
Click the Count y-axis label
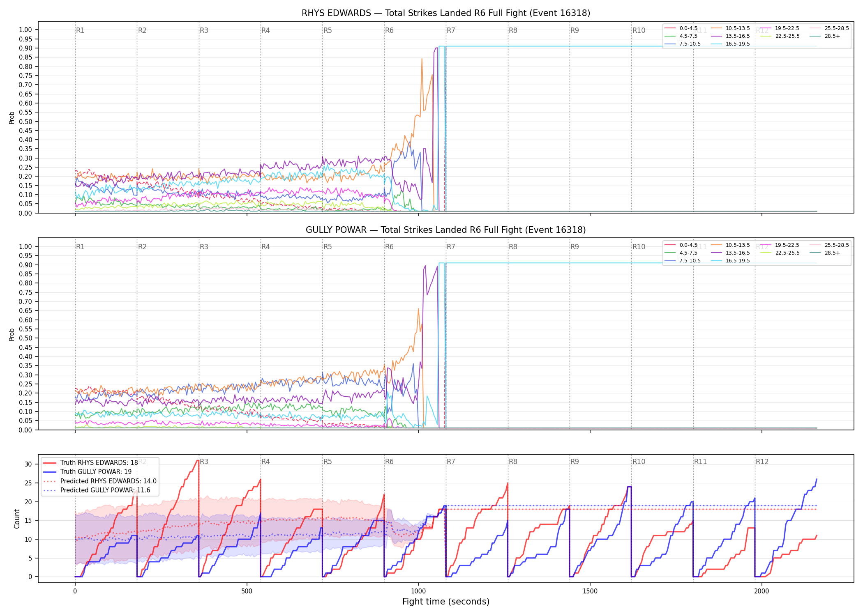pos(17,519)
